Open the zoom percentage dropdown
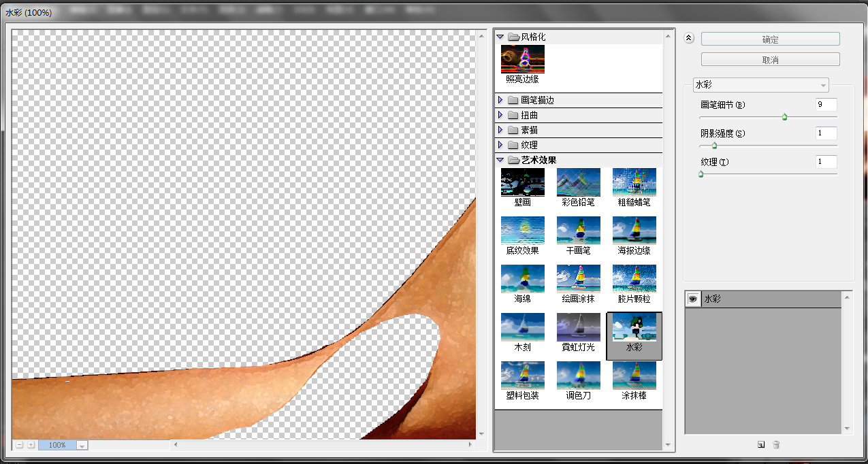 82,446
